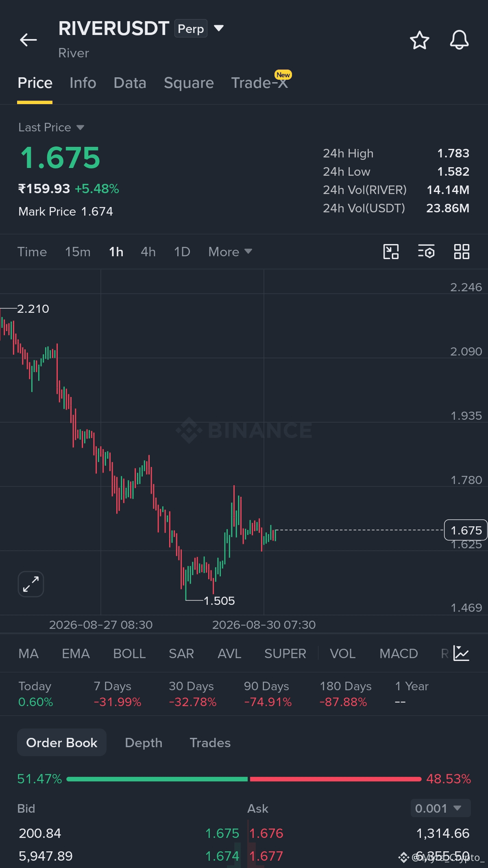Tap the 24h Low value 1.582
Screen dimensions: 488x868
(x=453, y=172)
